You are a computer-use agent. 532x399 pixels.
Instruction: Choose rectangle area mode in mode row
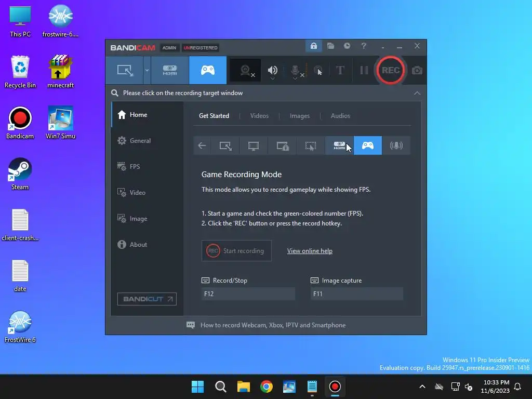coord(225,145)
